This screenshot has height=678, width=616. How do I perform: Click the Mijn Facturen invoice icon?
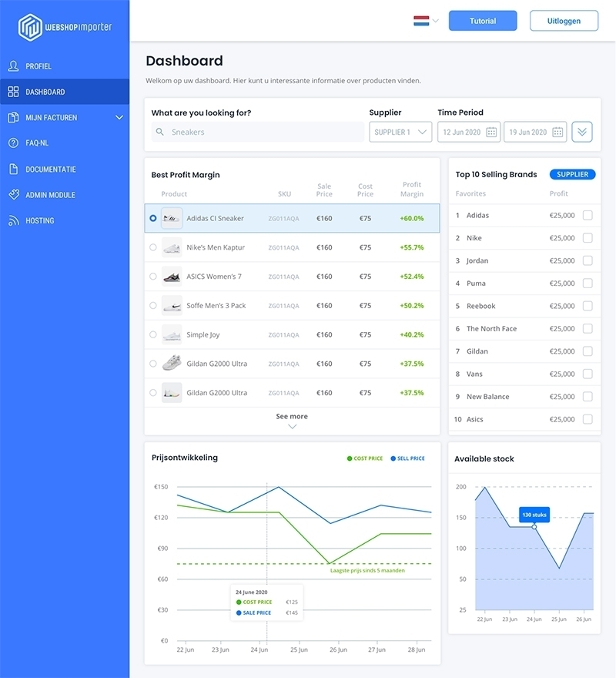pyautogui.click(x=13, y=117)
